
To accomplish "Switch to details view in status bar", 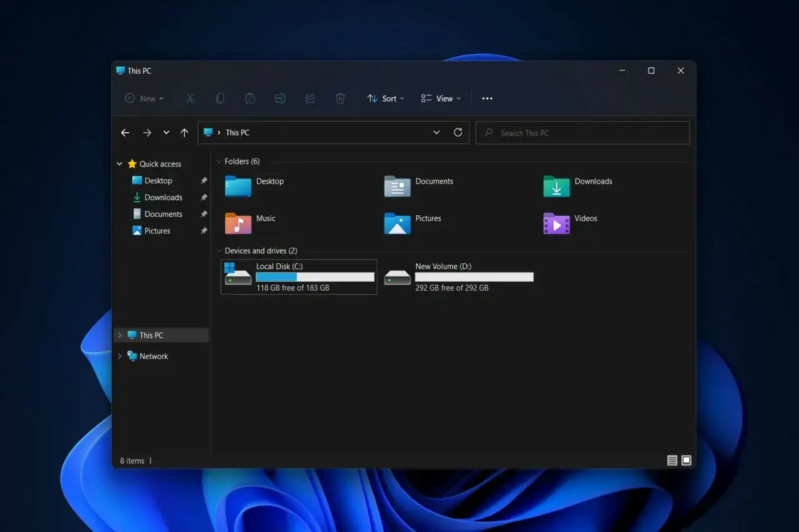I will [672, 461].
